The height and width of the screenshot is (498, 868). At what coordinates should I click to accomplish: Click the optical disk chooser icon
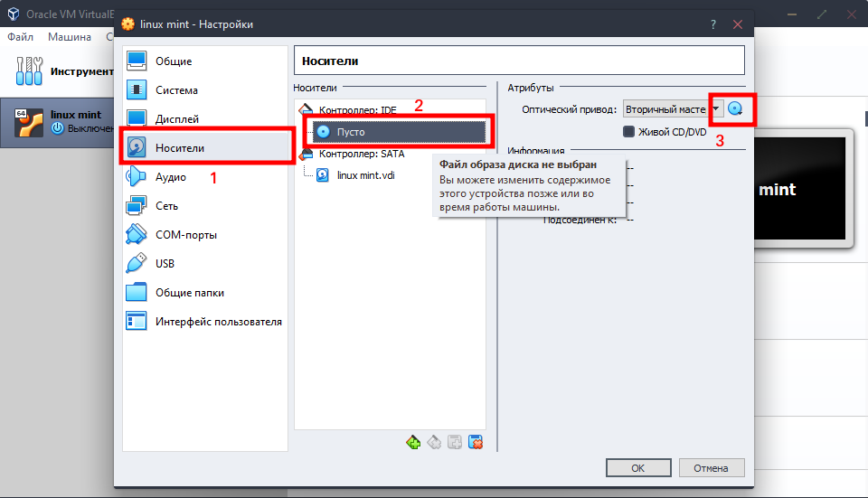click(x=735, y=109)
